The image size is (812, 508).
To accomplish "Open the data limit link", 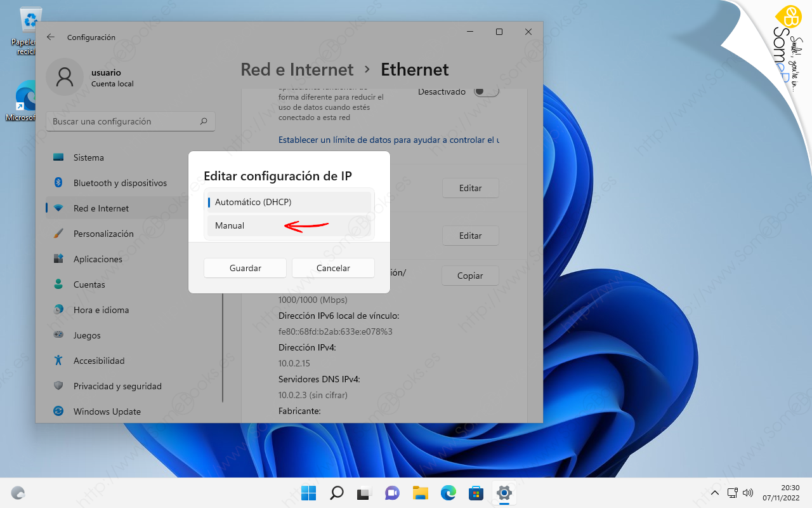I will (x=388, y=140).
